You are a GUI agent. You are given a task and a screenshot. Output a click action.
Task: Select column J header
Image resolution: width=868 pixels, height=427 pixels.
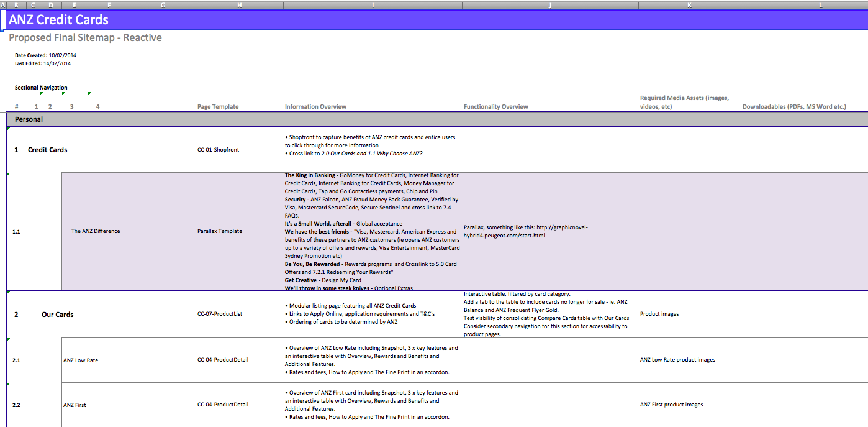click(x=550, y=5)
